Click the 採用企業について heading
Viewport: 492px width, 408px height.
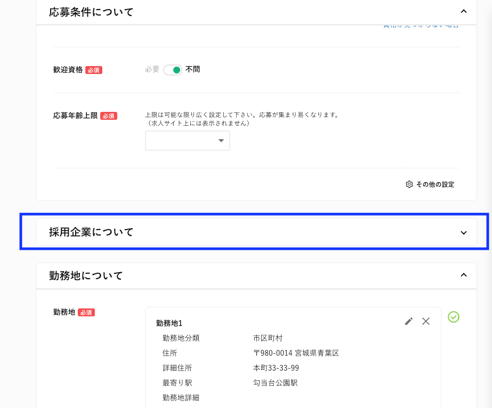tap(91, 232)
